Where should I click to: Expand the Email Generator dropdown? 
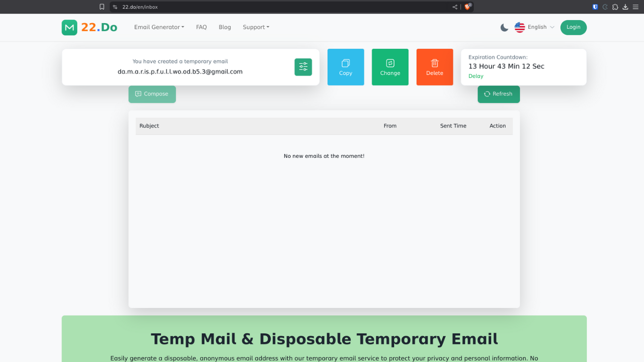click(x=159, y=27)
